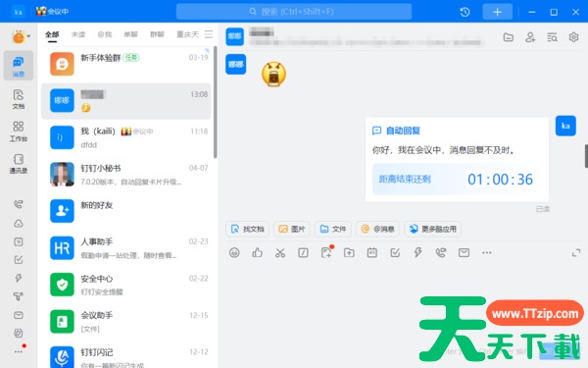Image resolution: width=588 pixels, height=368 pixels.
Task: Click the lightning icon in input toolbar
Action: (417, 253)
